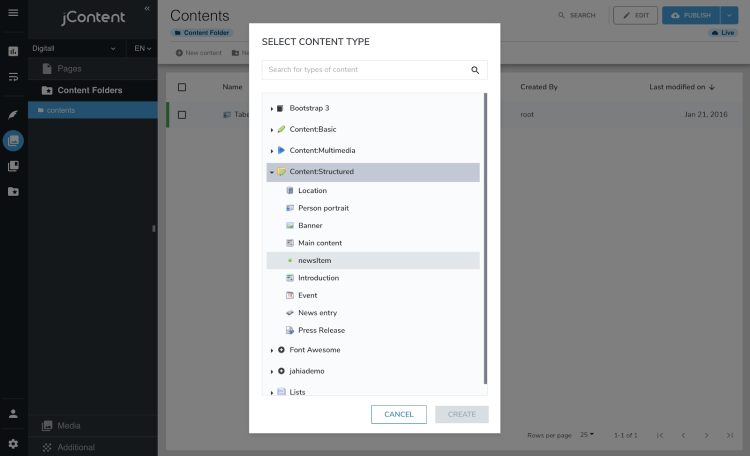Click the Cancel button
Viewport: 750px width, 456px height.
pyautogui.click(x=398, y=414)
